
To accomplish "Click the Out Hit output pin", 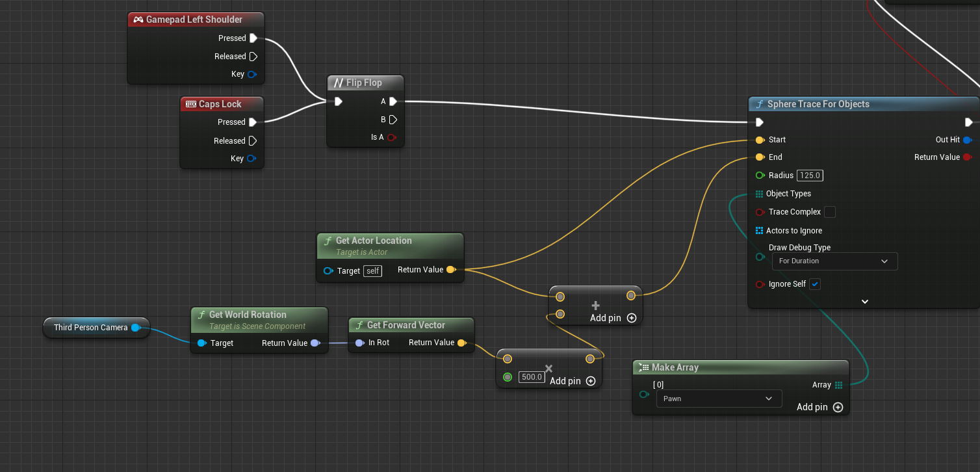I will coord(968,140).
